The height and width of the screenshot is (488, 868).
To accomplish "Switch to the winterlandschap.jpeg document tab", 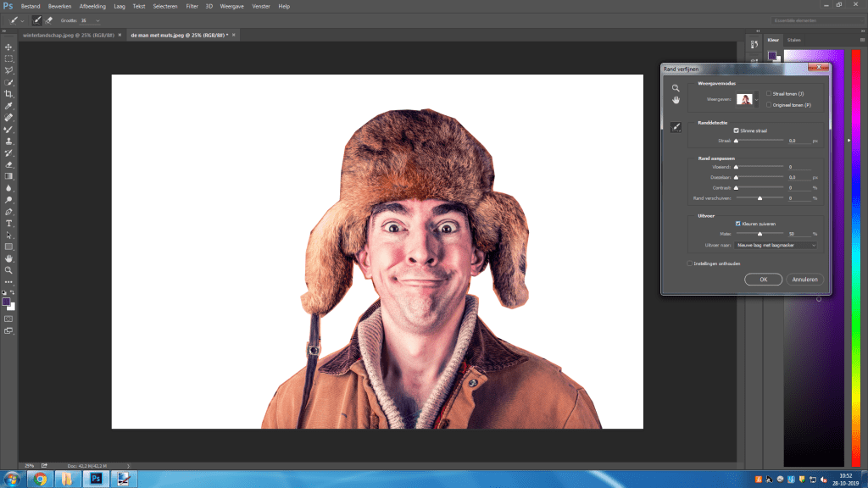I will (x=70, y=35).
